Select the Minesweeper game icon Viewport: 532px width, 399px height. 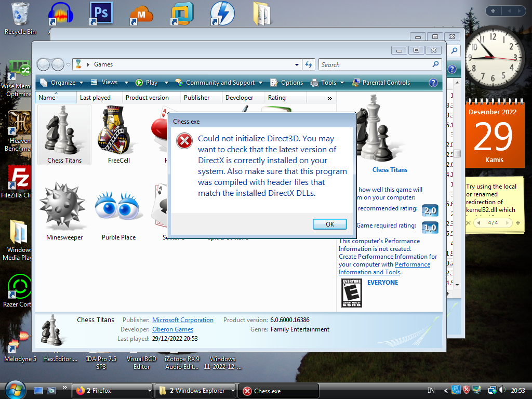[x=64, y=210]
